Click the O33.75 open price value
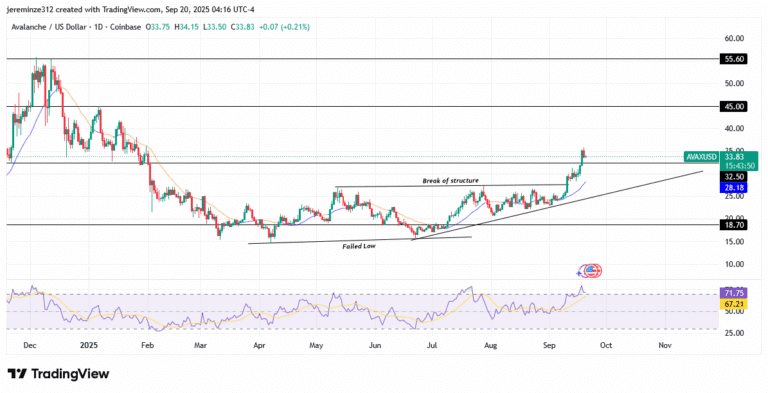Screen dimensions: 768x393 click(158, 27)
